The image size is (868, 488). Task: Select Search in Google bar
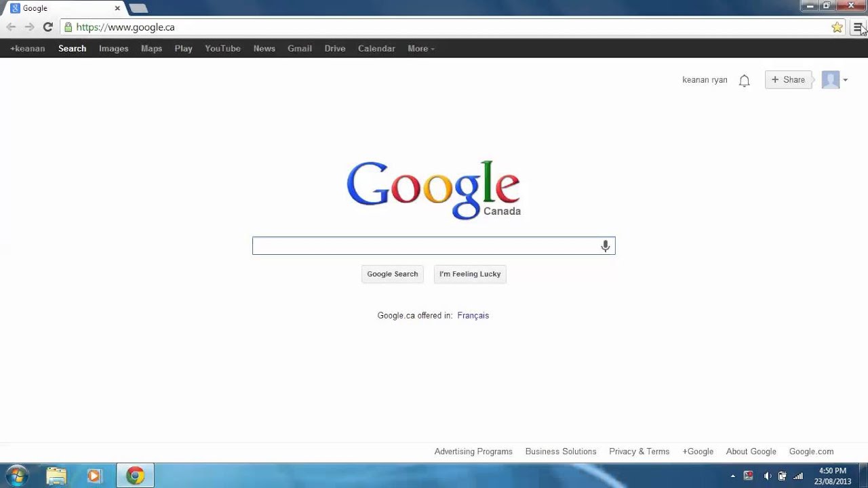72,49
